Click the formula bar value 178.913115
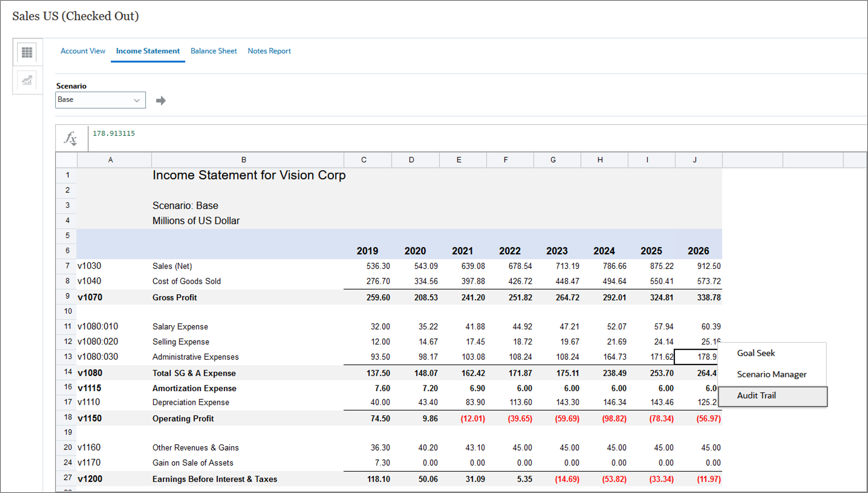Screen dimensions: 868x493 point(114,133)
